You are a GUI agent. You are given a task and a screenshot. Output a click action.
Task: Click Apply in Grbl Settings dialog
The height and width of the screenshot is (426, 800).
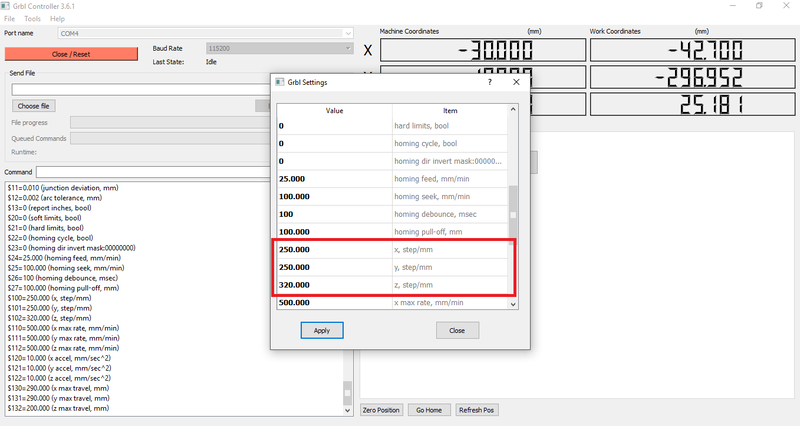click(322, 331)
